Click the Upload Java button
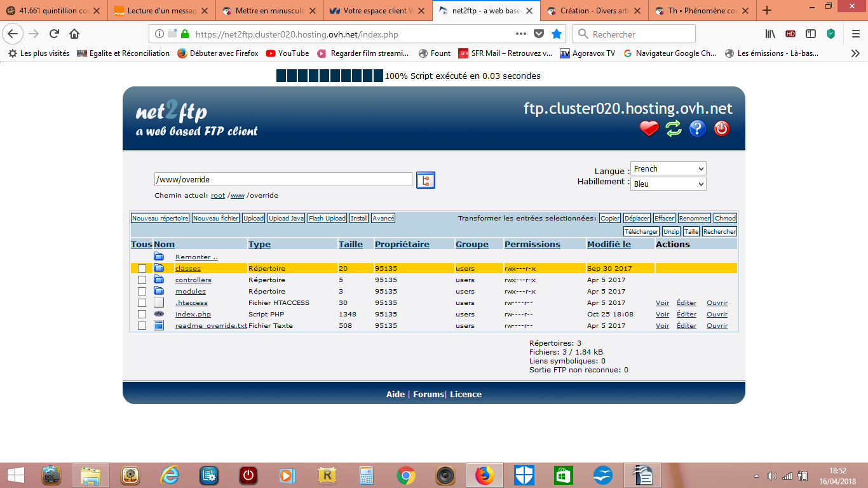The height and width of the screenshot is (488, 868). (x=287, y=218)
